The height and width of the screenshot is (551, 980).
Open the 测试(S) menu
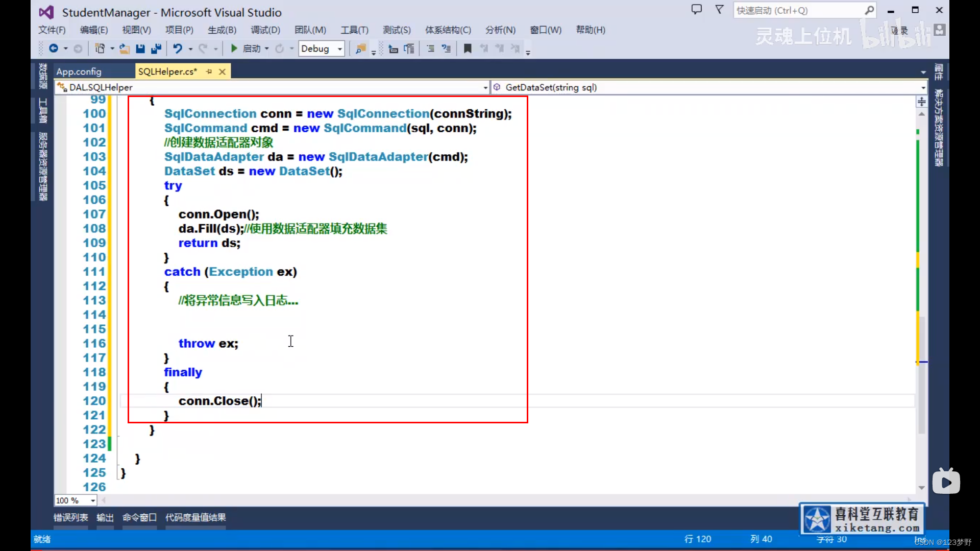click(x=397, y=30)
